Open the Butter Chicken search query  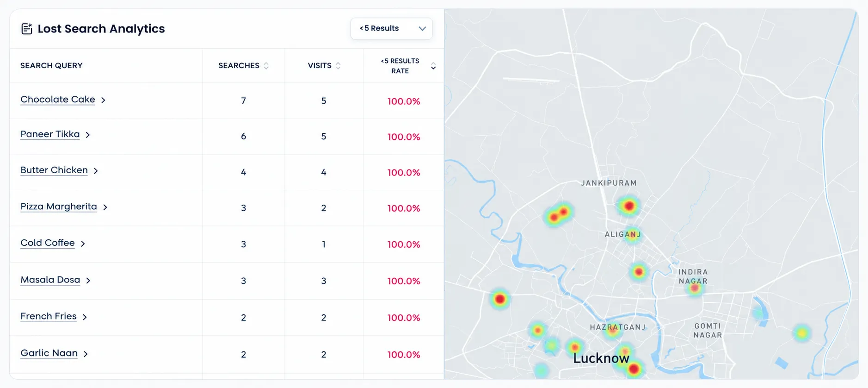point(54,170)
